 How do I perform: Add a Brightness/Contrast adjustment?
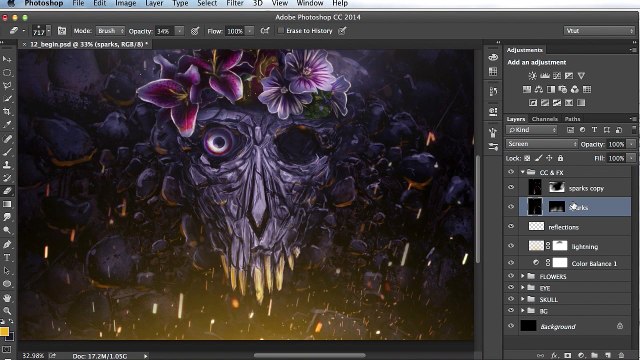click(532, 76)
